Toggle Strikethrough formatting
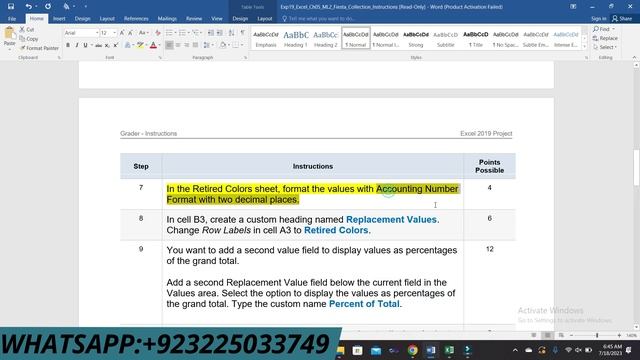640x360 pixels. (98, 45)
